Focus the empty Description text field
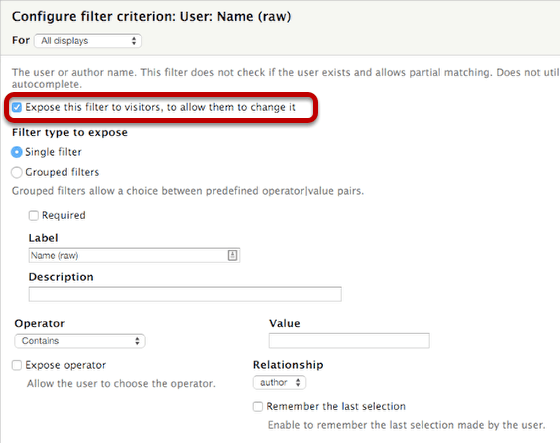 (x=185, y=294)
